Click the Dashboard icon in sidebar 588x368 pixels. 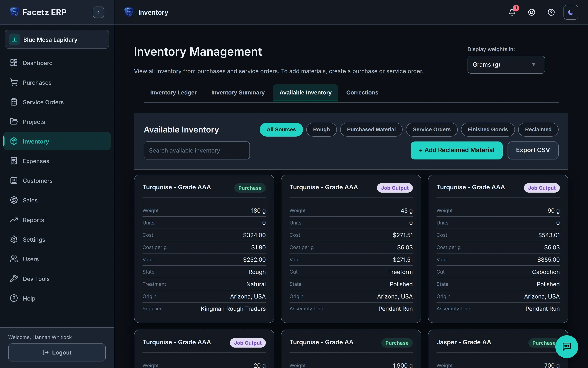click(x=14, y=63)
